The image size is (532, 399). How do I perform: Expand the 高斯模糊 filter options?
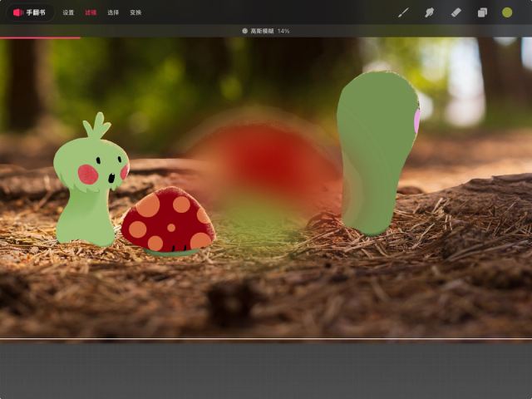pyautogui.click(x=264, y=31)
